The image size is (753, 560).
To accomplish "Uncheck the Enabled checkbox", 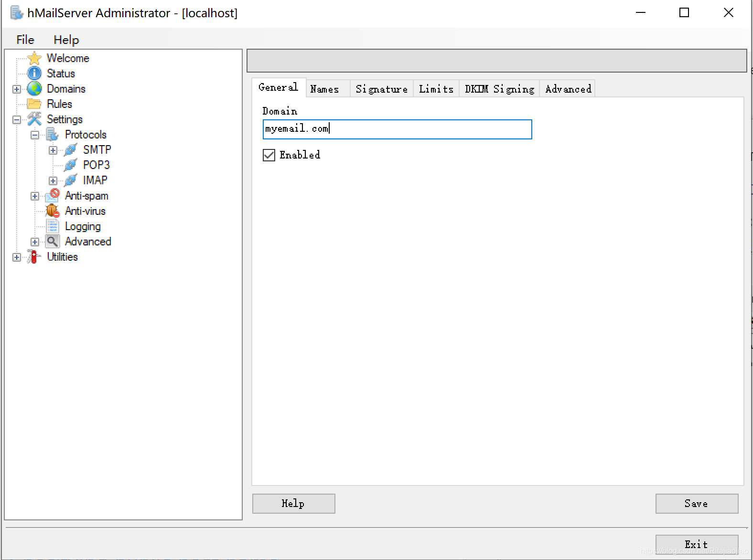I will coord(269,155).
